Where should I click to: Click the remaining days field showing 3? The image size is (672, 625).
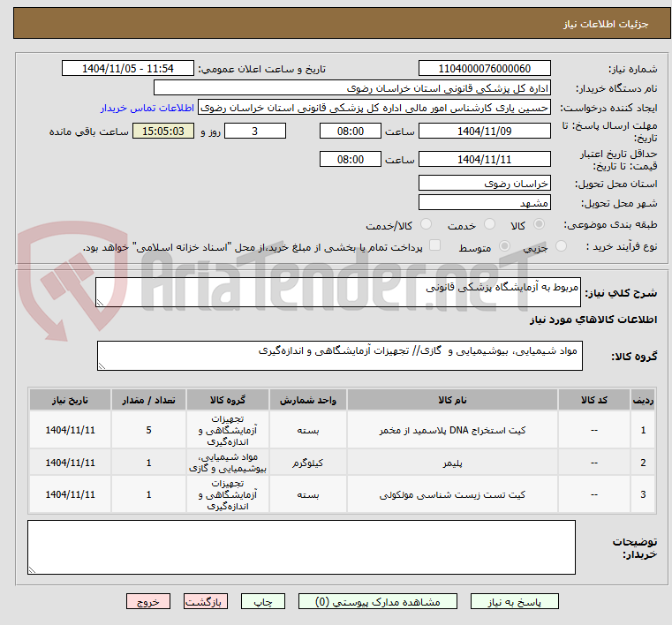(255, 131)
